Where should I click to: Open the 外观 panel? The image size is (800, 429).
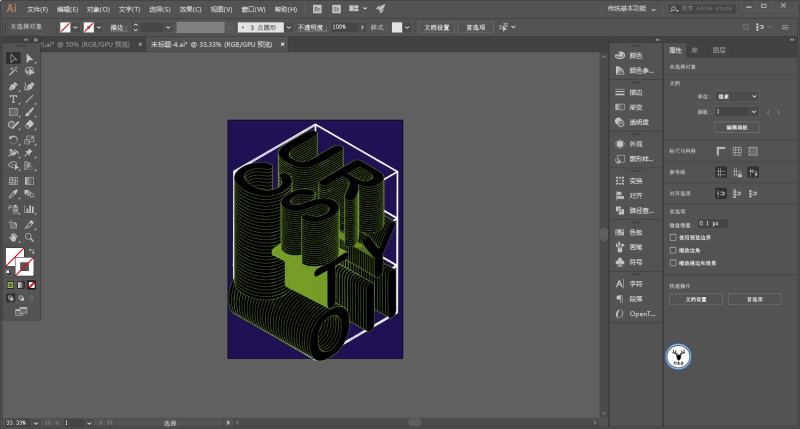636,144
